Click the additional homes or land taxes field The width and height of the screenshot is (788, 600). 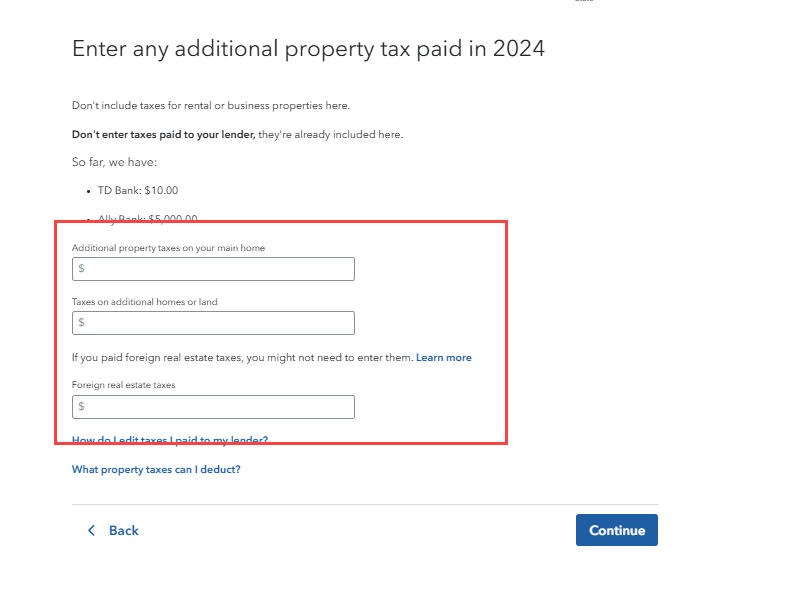click(213, 323)
